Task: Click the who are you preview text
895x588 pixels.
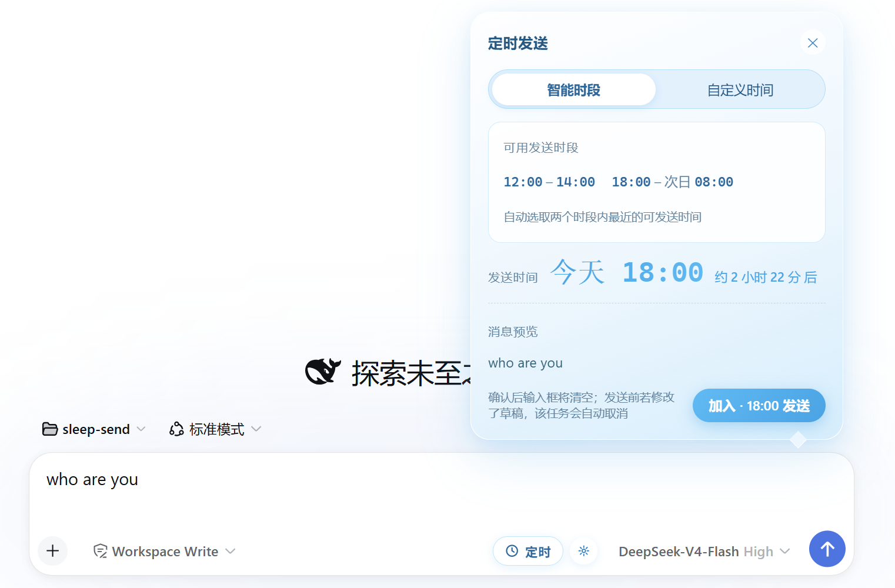Action: coord(525,363)
